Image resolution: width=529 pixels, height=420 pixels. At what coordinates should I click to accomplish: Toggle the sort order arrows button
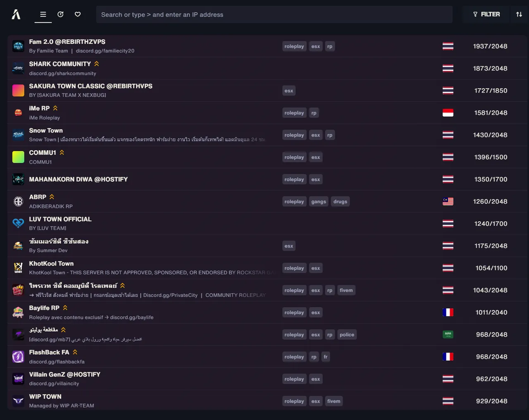pos(519,14)
